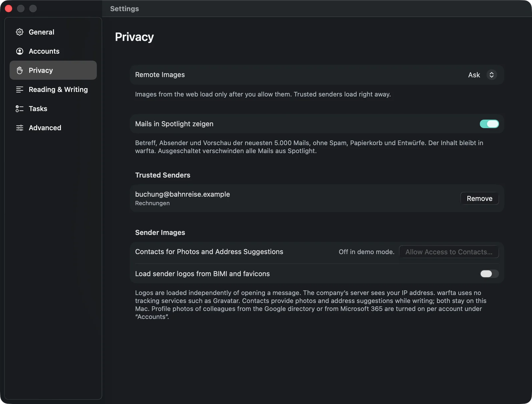Open the General settings section
Image resolution: width=532 pixels, height=404 pixels.
53,32
